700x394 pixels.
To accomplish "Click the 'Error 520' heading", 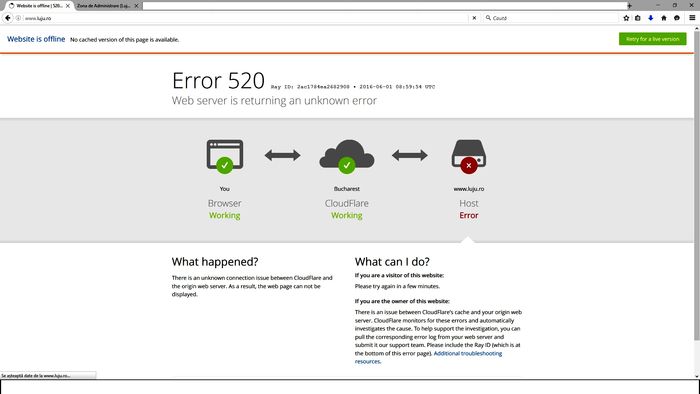I will click(x=218, y=81).
